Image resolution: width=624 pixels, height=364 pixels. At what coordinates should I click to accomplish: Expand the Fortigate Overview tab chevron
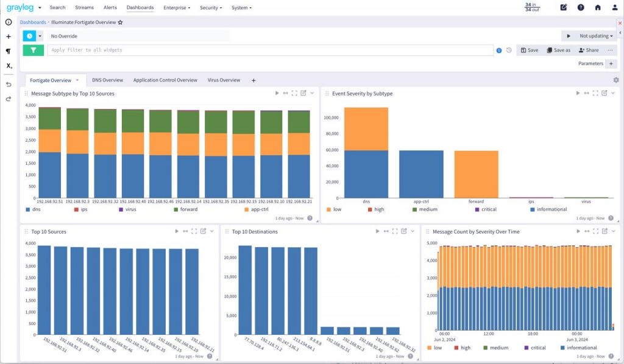77,80
